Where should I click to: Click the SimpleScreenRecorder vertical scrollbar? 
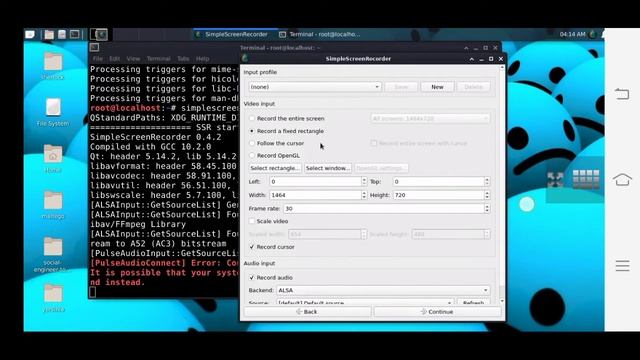click(x=502, y=184)
